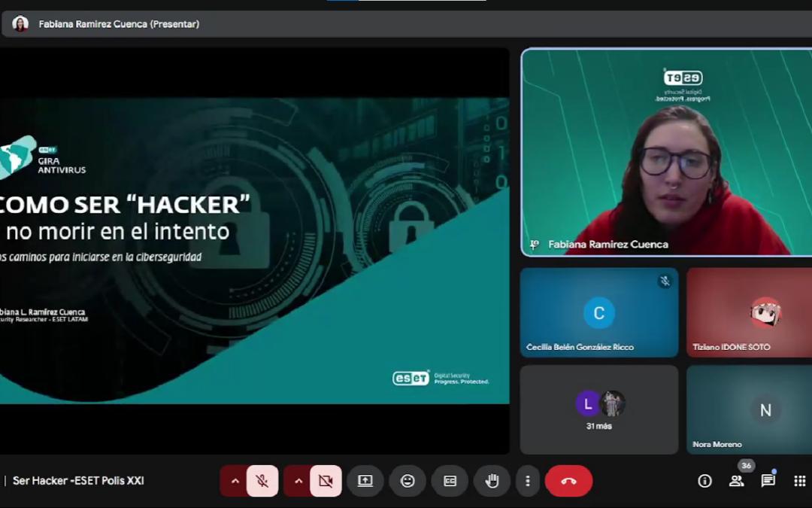
Task: Raise hand using the hand icon
Action: click(x=492, y=481)
